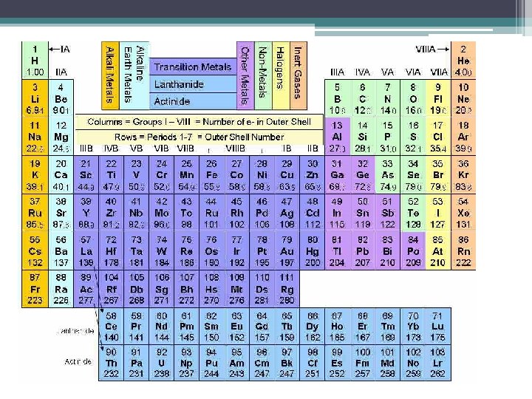Click the Nitrogen (N) cell

(x=388, y=98)
